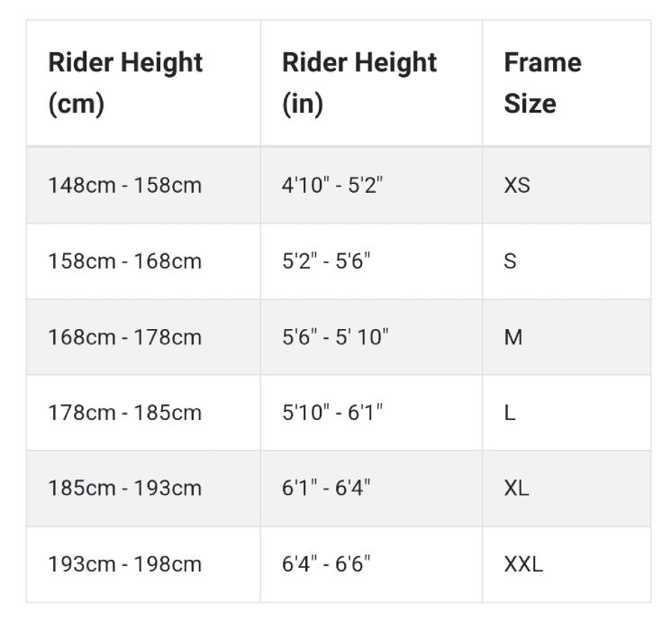Screen dimensions: 672x622
Task: Select the 185cm - 193cm cell
Action: 125,489
